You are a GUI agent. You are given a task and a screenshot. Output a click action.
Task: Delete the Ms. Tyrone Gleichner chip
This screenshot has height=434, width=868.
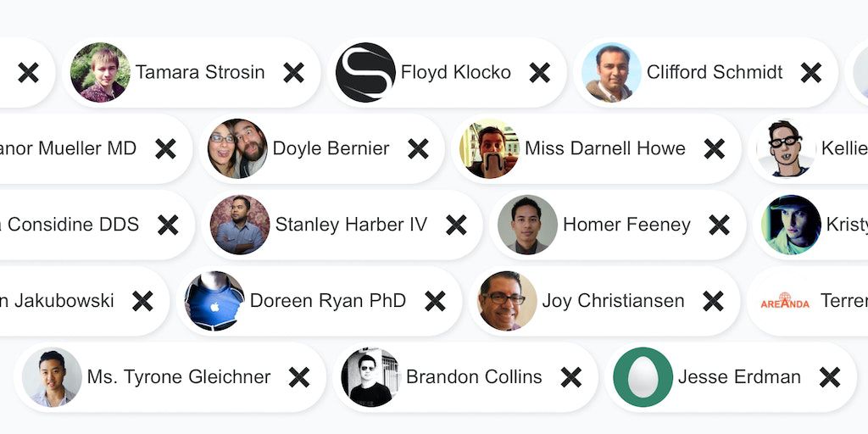[299, 377]
